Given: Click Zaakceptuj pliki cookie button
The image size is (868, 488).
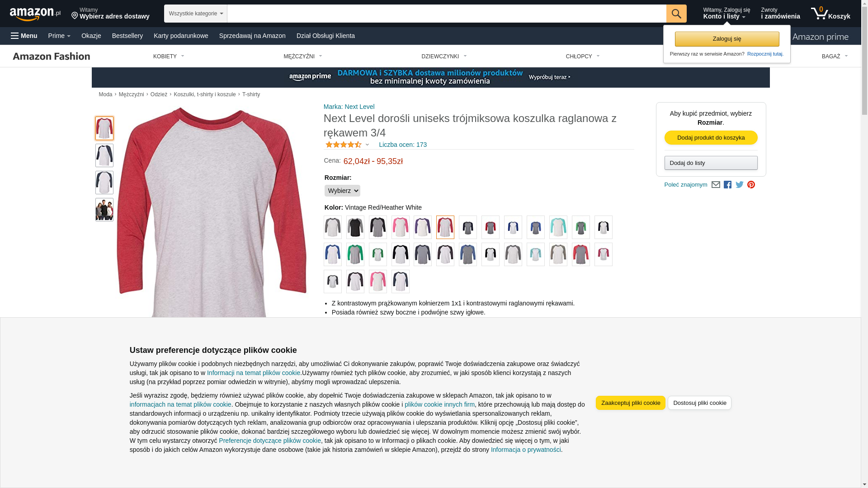Looking at the screenshot, I should tap(631, 403).
